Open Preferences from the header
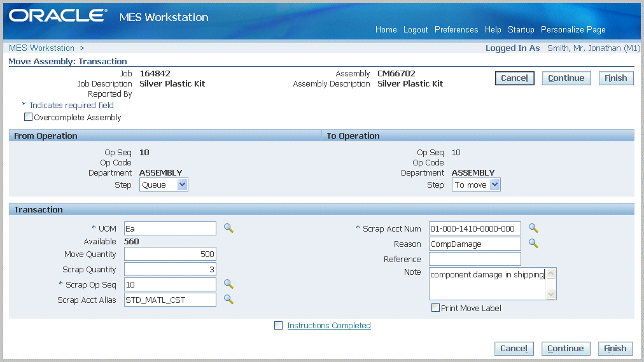Image resolution: width=644 pixels, height=362 pixels. pos(456,29)
